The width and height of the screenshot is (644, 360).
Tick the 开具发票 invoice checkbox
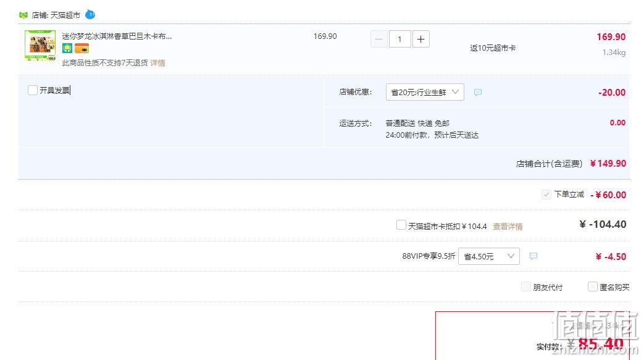tap(33, 90)
